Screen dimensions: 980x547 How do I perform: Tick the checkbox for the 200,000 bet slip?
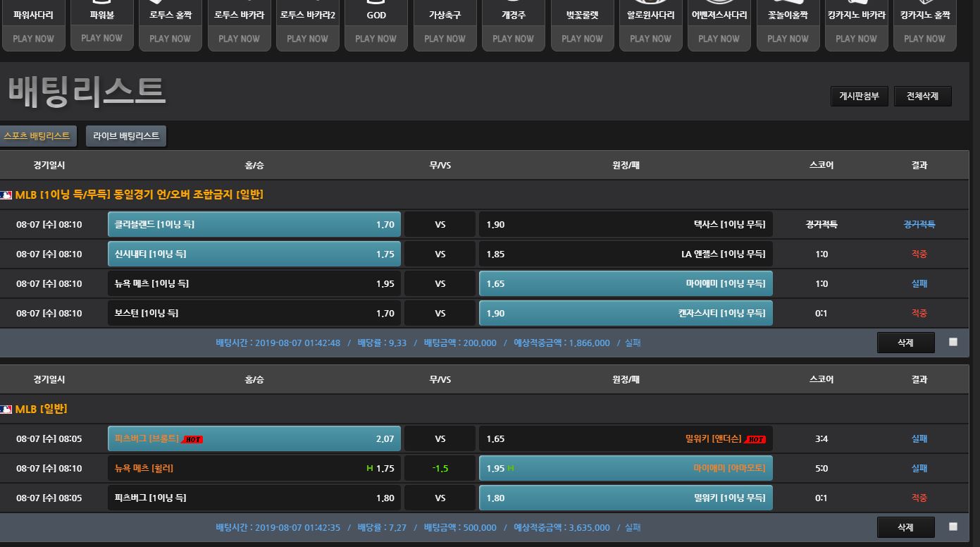(953, 342)
